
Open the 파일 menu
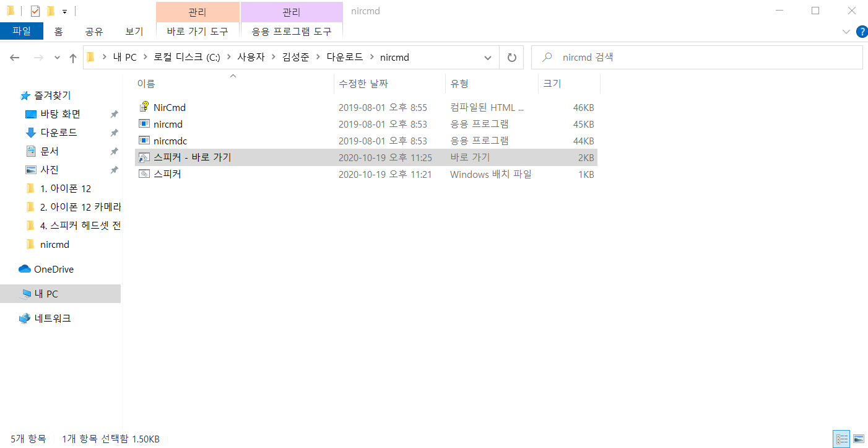(22, 31)
